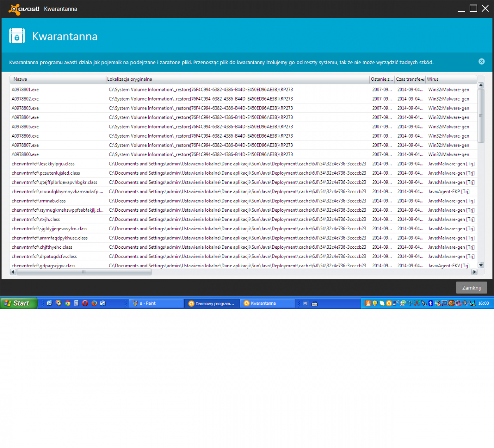This screenshot has height=448, width=494.
Task: Select chenvntmfcf\pcsutenlujsled.class row
Action: [243, 173]
